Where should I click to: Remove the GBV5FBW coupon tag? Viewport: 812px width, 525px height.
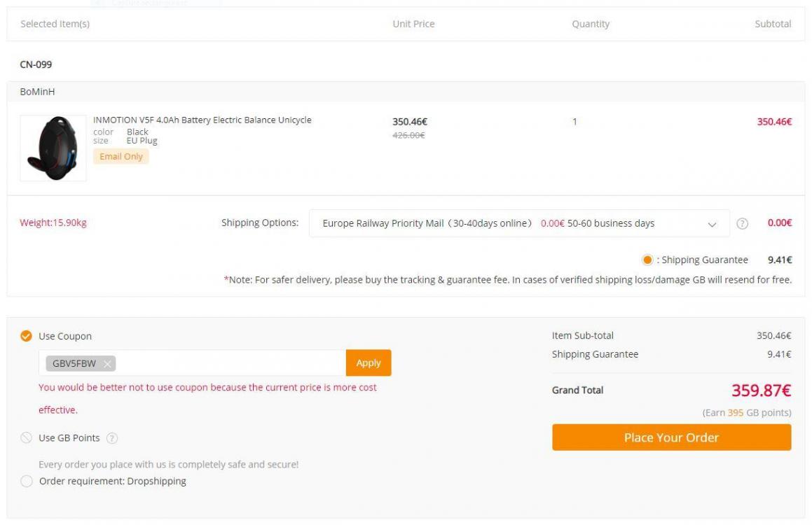(107, 363)
